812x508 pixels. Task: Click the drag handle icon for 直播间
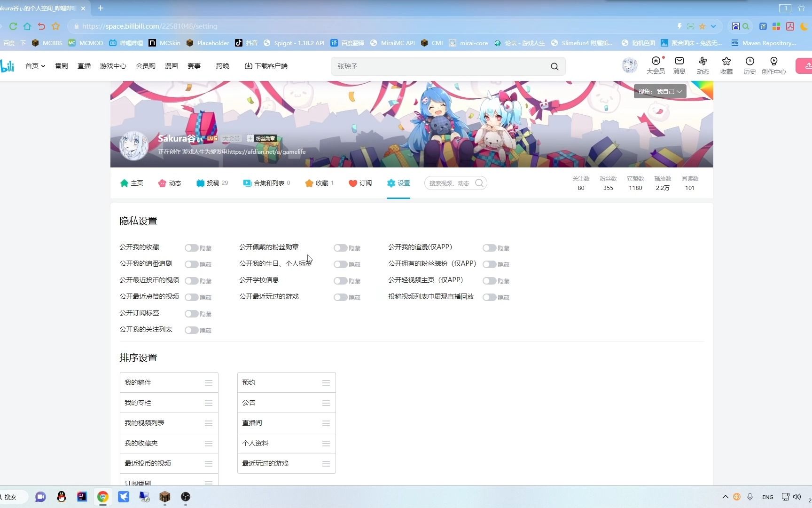[x=326, y=423]
